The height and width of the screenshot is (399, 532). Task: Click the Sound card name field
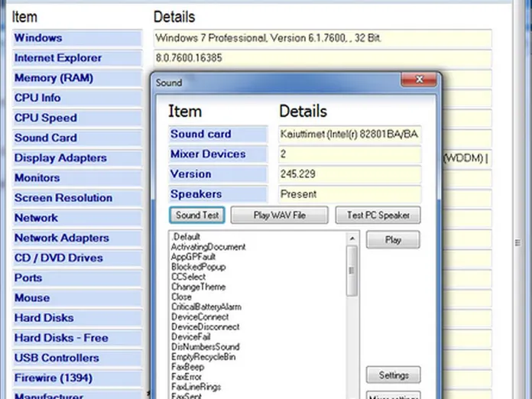349,135
